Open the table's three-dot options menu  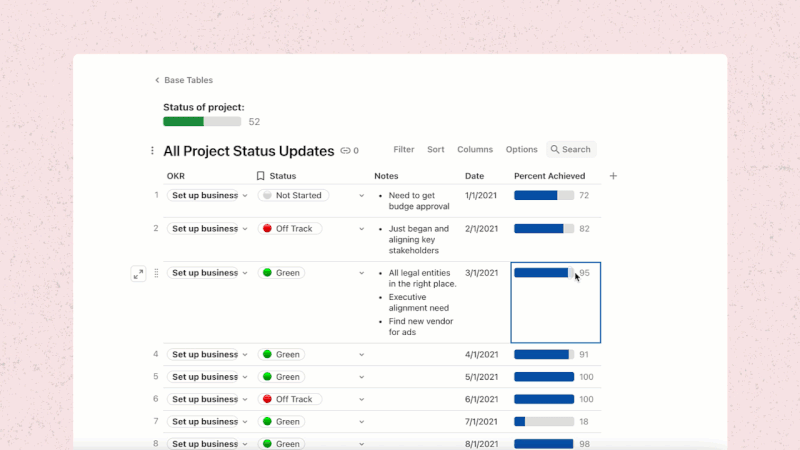(152, 151)
